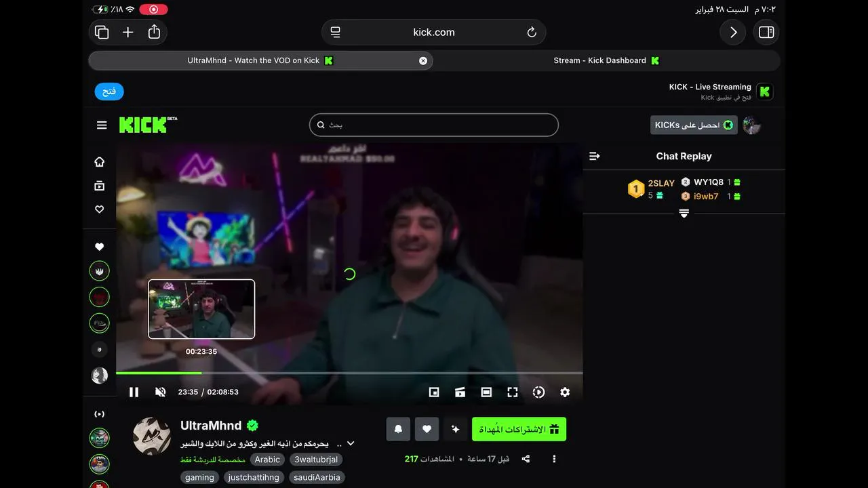Select top gifter 2SLAY
The height and width of the screenshot is (488, 868).
click(661, 183)
